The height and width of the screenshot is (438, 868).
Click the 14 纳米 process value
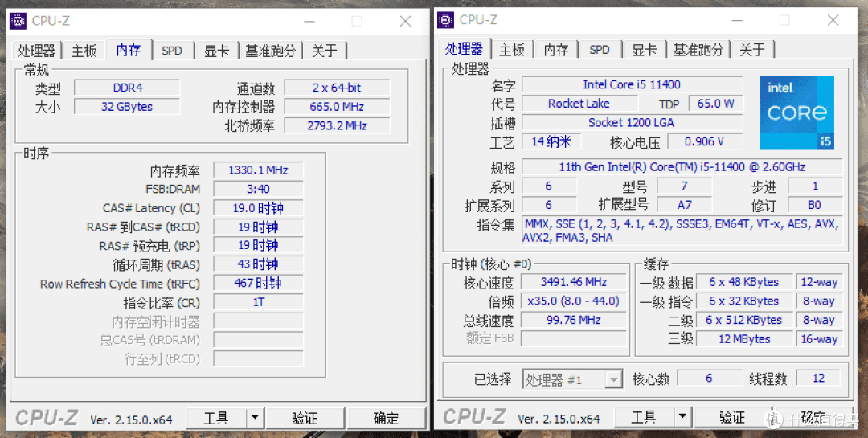(551, 141)
